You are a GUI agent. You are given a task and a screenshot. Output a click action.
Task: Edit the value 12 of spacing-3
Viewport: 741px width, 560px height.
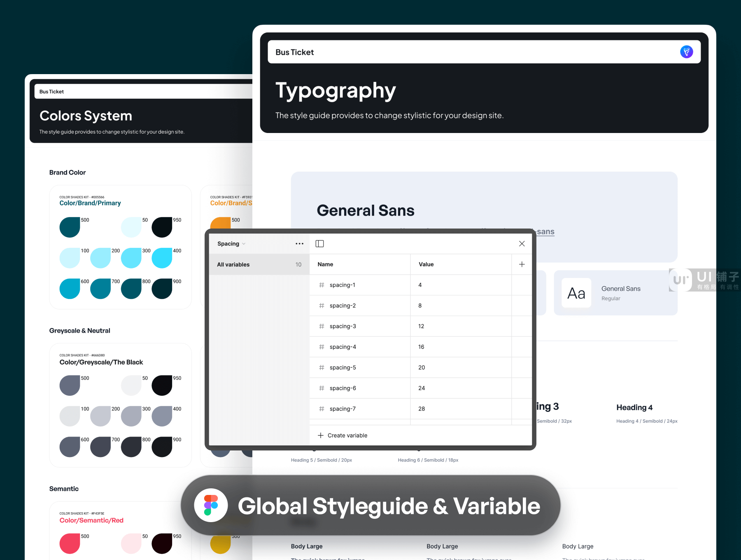tap(421, 326)
